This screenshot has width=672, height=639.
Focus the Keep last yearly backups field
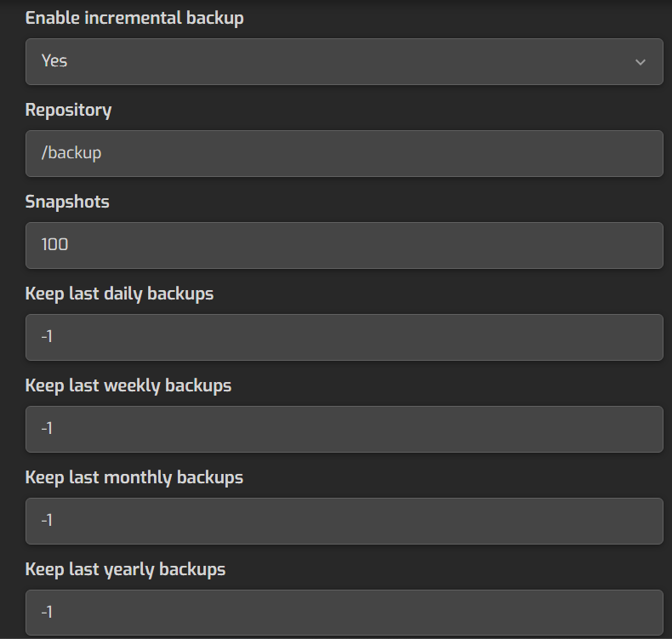pos(344,613)
